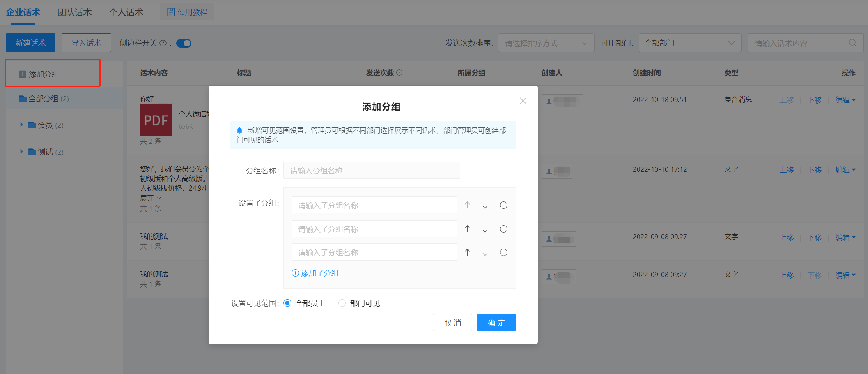Click 上移 in last 我的测试 row
The height and width of the screenshot is (374, 868).
787,275
